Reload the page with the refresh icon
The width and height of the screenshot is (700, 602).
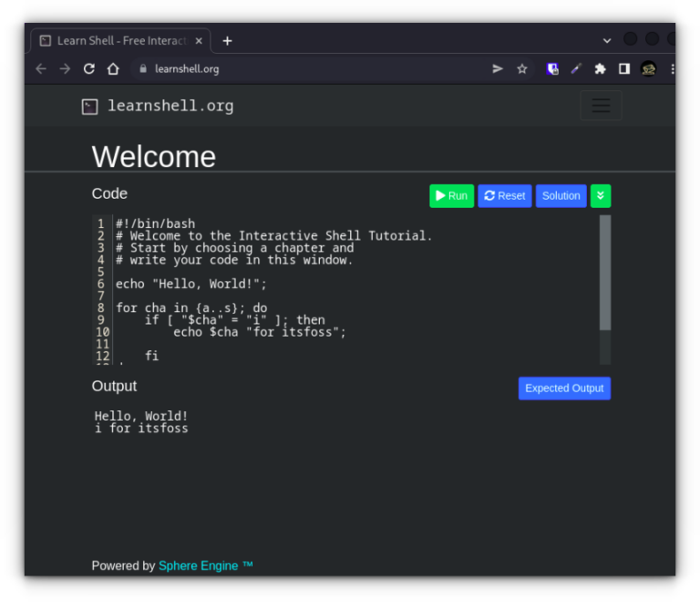pos(89,68)
